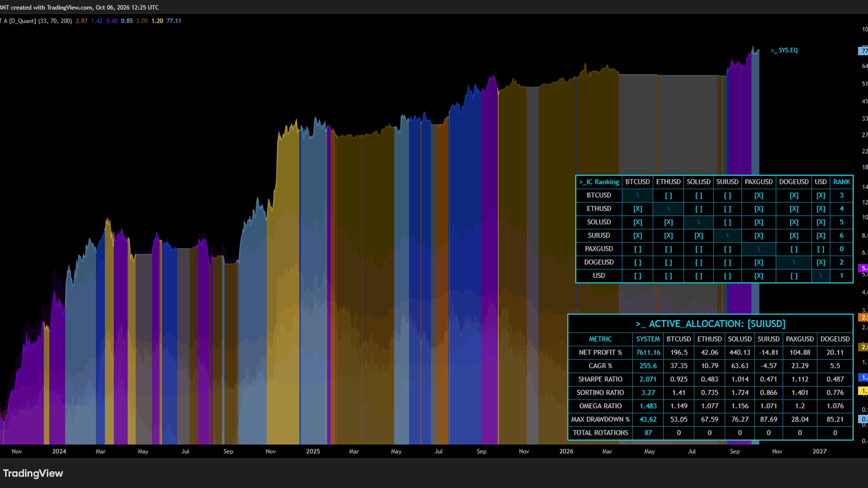This screenshot has height=488, width=868.
Task: Click system net profit 7611.16
Action: pyautogui.click(x=648, y=352)
